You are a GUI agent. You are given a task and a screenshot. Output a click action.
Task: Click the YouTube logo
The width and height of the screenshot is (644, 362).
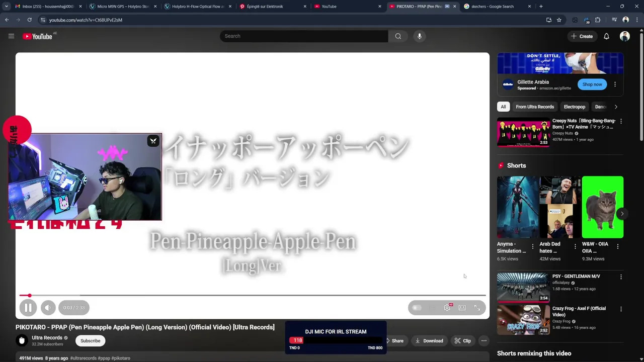tap(37, 36)
